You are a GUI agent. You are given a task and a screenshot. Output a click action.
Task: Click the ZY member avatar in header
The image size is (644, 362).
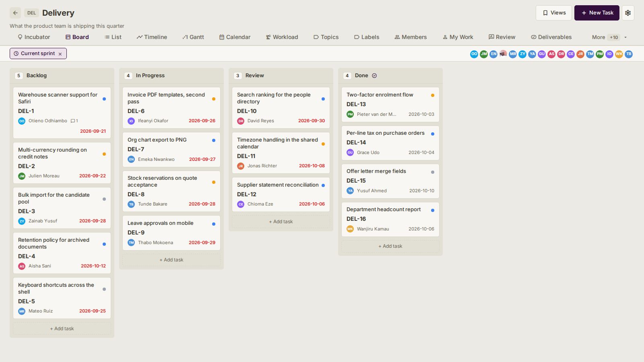coord(522,54)
